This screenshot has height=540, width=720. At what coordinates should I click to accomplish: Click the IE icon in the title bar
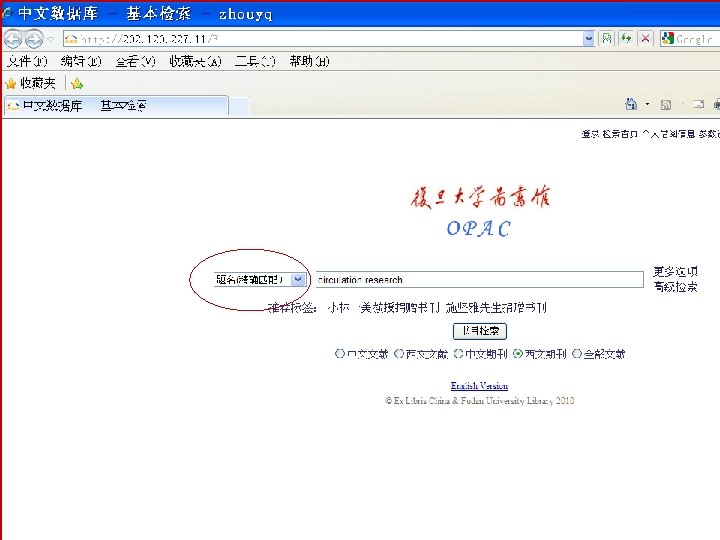(7, 13)
